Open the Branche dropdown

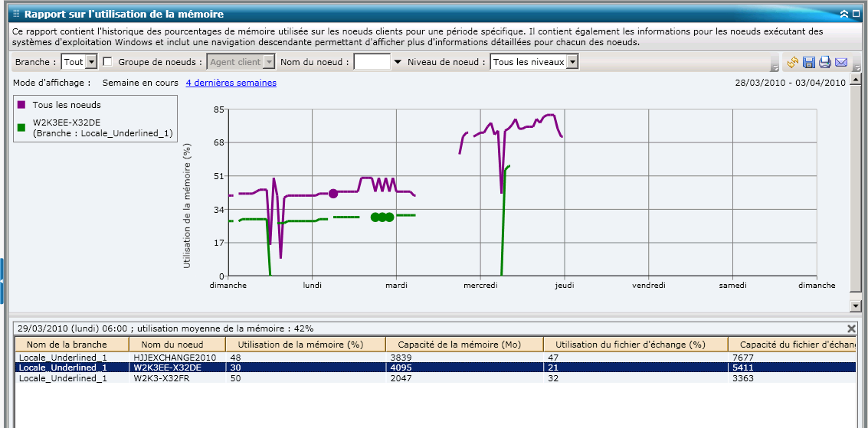coord(91,62)
